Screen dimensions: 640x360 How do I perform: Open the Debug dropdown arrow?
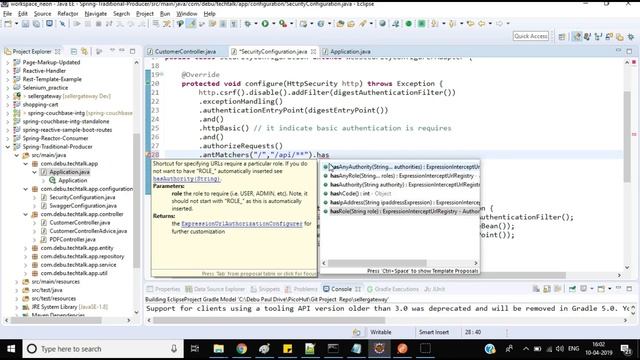click(256, 24)
